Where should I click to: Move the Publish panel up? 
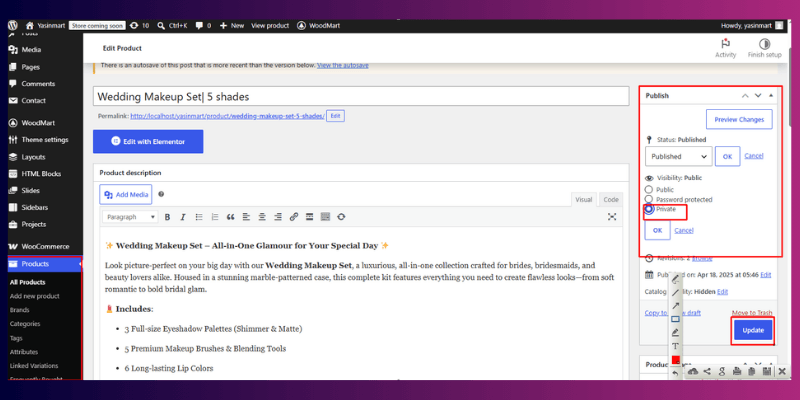(x=745, y=95)
